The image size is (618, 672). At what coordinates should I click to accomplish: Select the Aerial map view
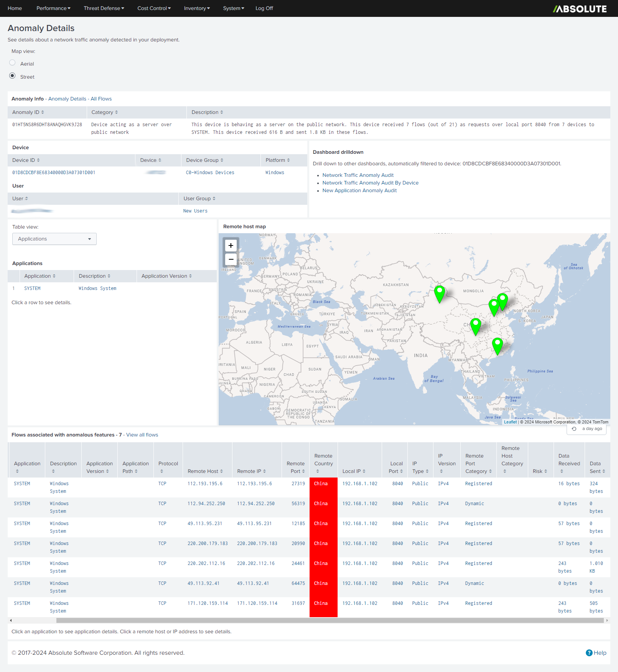click(x=12, y=63)
